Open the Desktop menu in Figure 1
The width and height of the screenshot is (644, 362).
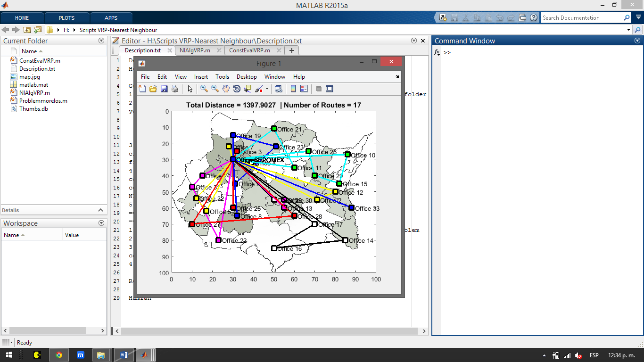(x=247, y=77)
